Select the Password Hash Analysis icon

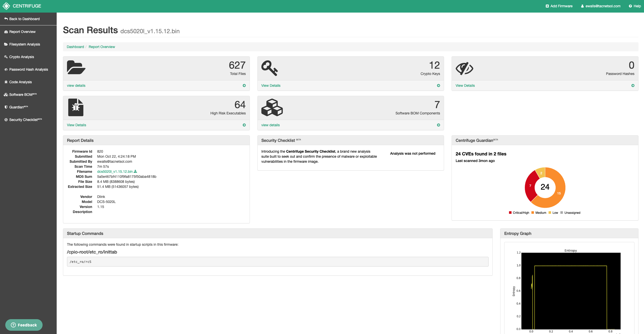coord(6,69)
